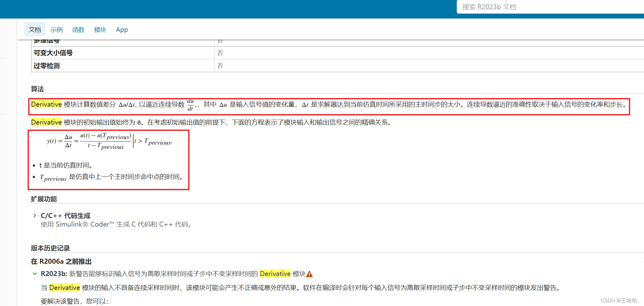This screenshot has width=644, height=306.
Task: Click the 搜索 R2023b 文档 search field
Action: tap(550, 7)
